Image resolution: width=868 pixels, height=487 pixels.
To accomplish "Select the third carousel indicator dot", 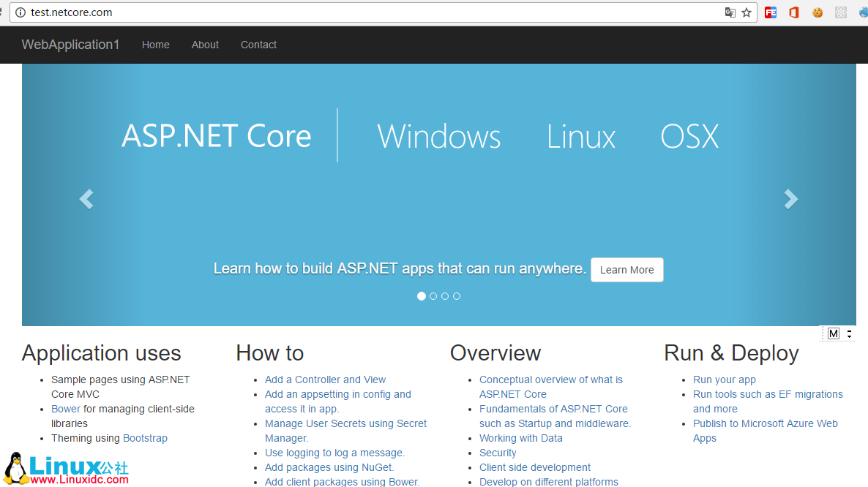I will coord(445,296).
